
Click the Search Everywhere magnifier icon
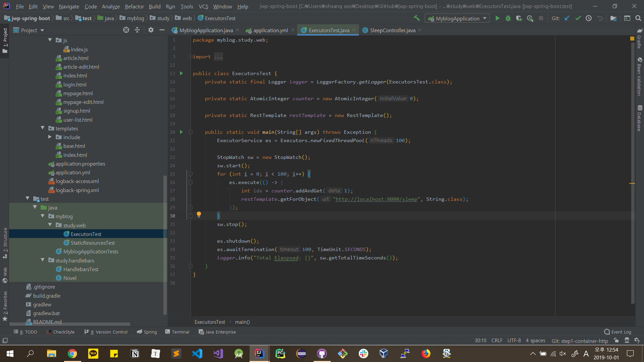click(x=638, y=18)
